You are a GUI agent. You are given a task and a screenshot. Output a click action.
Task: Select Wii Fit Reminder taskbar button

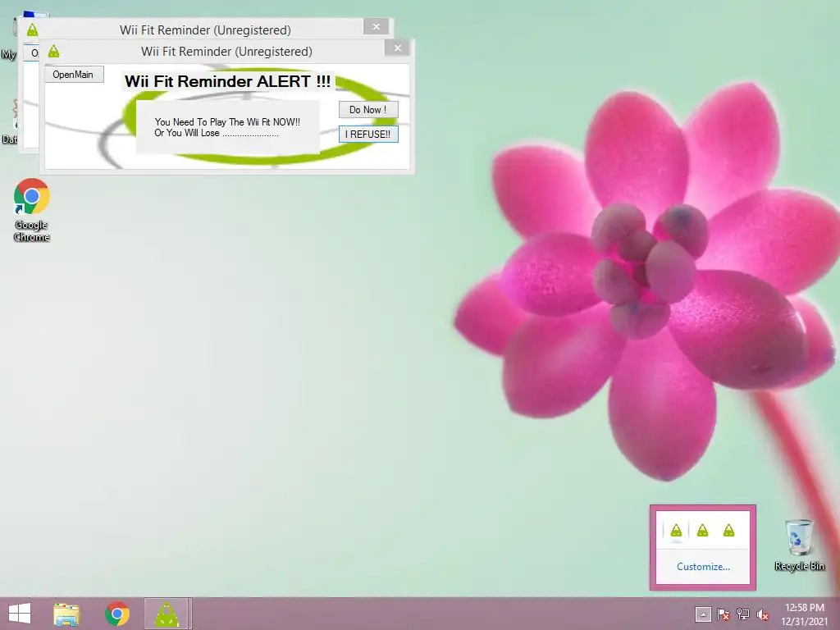[x=167, y=614]
